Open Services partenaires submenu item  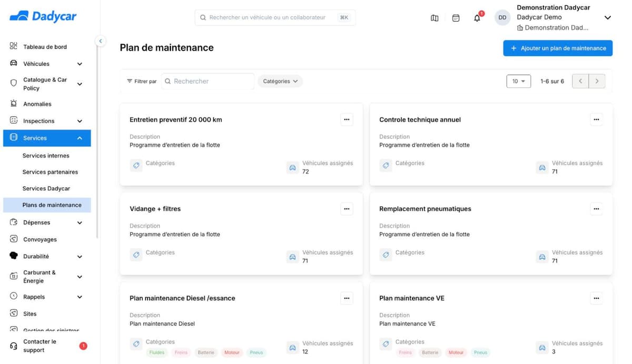pyautogui.click(x=50, y=172)
